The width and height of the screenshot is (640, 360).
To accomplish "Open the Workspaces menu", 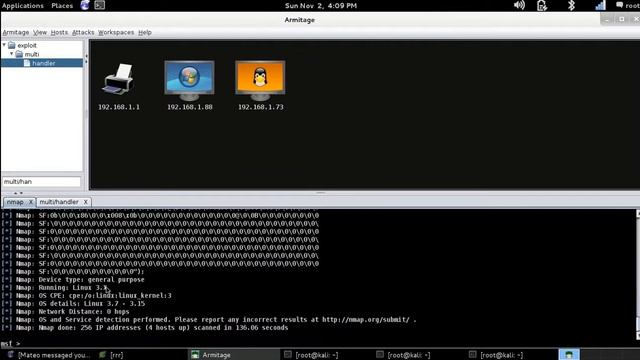I will coord(116,32).
